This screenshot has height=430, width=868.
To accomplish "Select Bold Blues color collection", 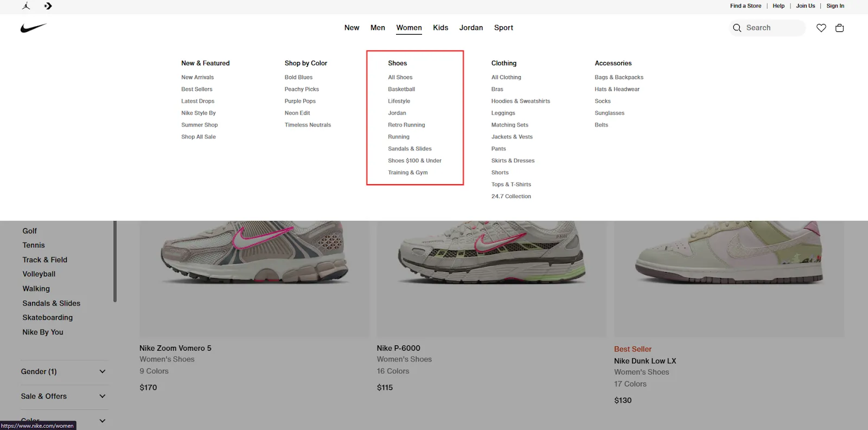I will click(x=298, y=77).
